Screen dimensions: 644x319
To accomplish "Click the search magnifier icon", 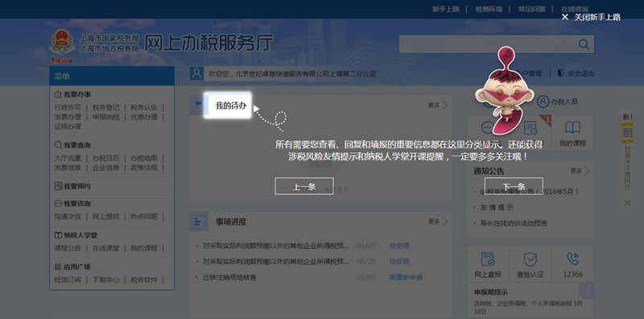I will pyautogui.click(x=584, y=44).
